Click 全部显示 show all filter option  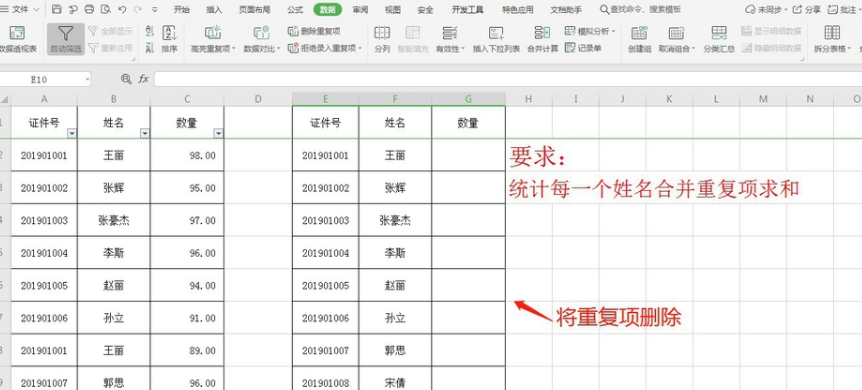110,31
